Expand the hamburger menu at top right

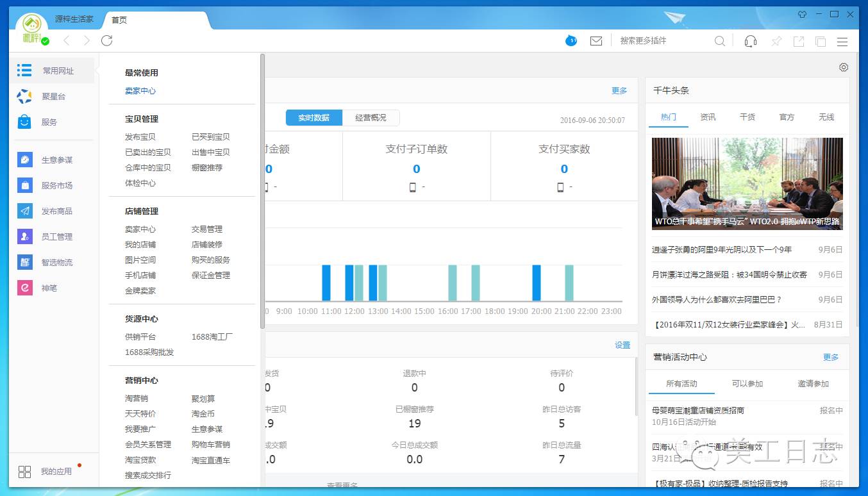click(x=842, y=40)
